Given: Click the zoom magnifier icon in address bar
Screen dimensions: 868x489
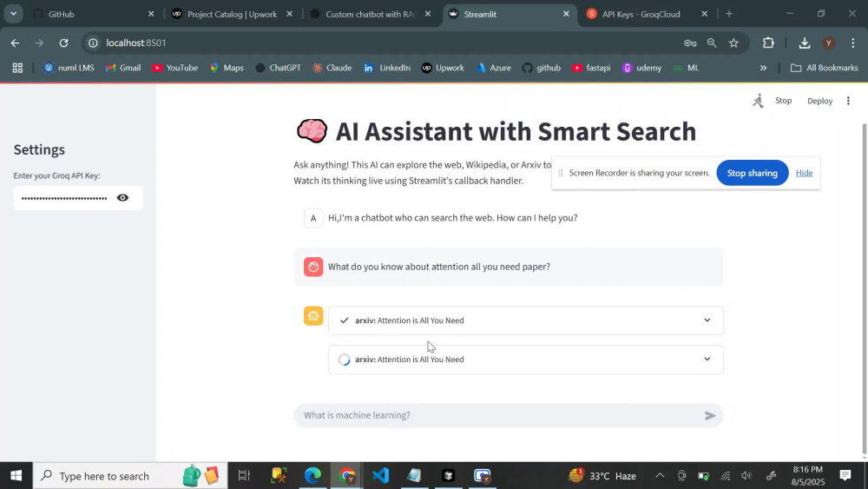Looking at the screenshot, I should pyautogui.click(x=712, y=43).
